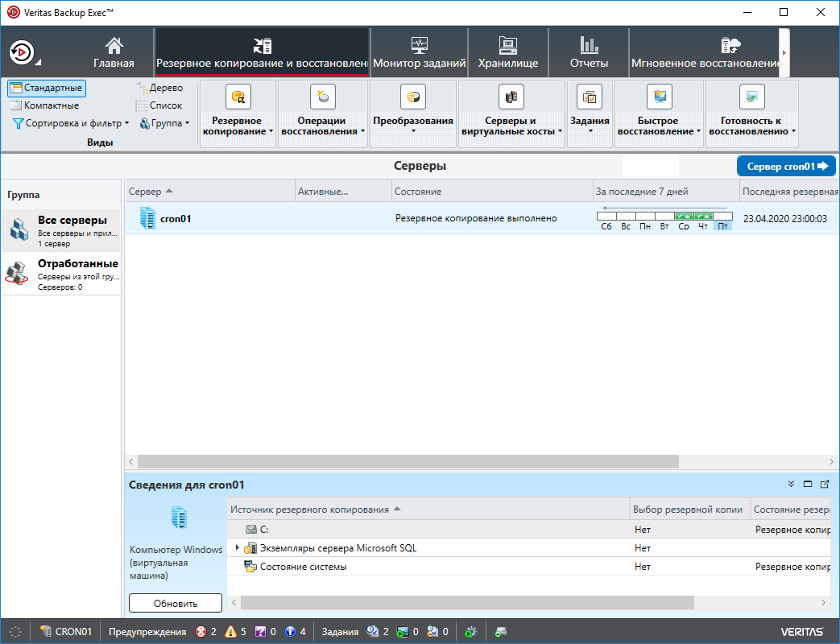Screen dimensions: 840x644
Task: Click the Преобразования ribbon icon
Action: click(413, 97)
